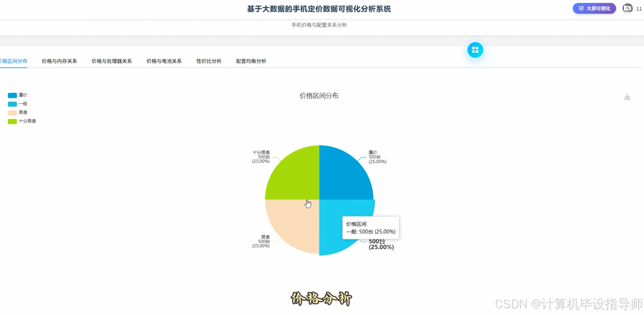The image size is (644, 315).
Task: Open 大屏可视化 dashboard view
Action: click(x=594, y=9)
